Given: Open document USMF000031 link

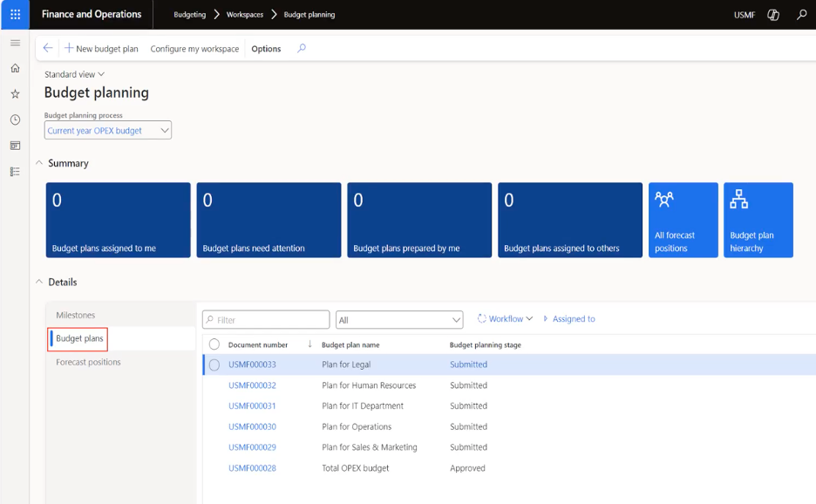Looking at the screenshot, I should 253,405.
